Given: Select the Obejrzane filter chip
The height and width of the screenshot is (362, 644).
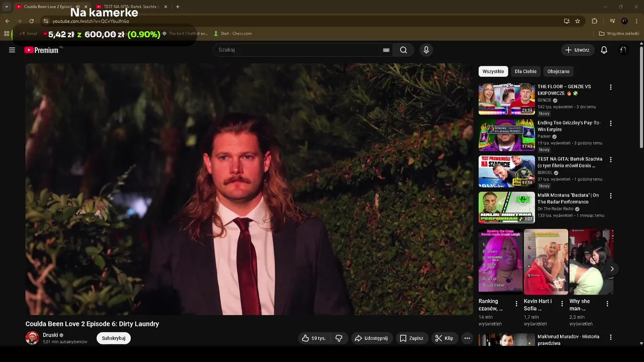Looking at the screenshot, I should tap(558, 71).
